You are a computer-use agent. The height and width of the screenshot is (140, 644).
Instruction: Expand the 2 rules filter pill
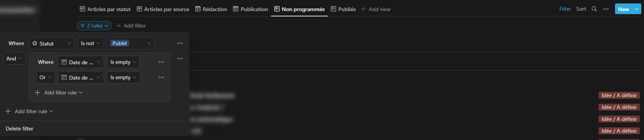tap(94, 26)
